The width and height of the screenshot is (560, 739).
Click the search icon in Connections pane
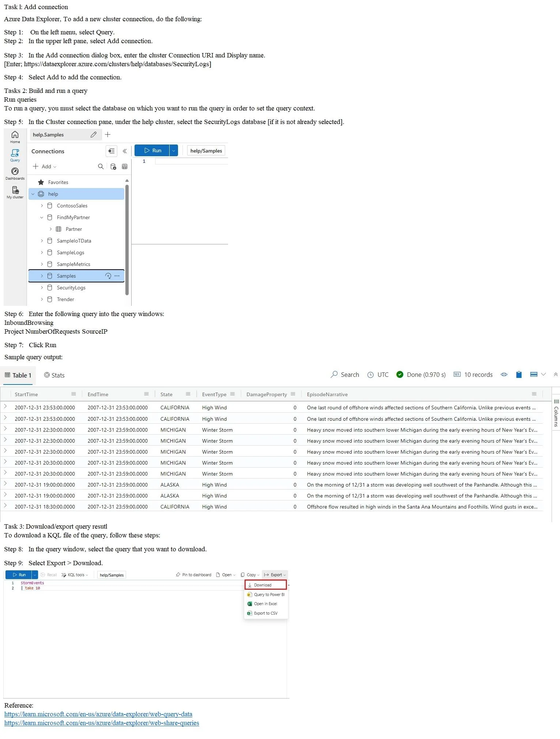[x=101, y=166]
